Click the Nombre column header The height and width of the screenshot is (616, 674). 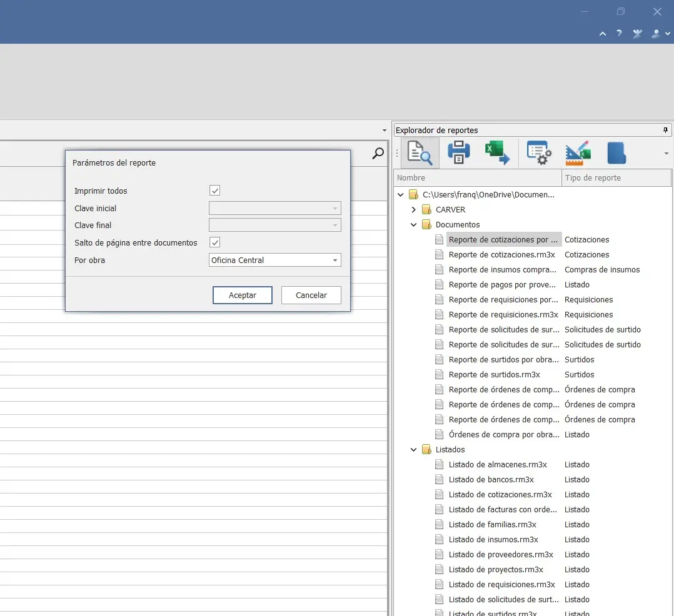478,177
